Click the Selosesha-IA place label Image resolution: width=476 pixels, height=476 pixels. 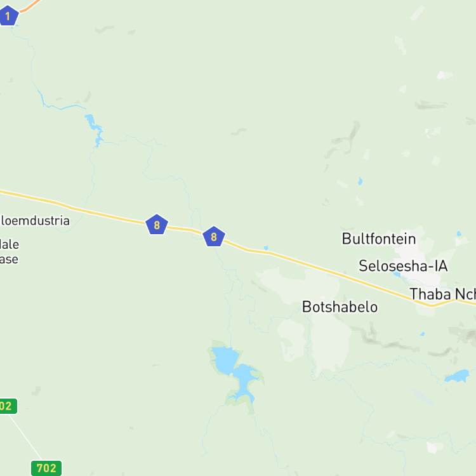click(403, 266)
